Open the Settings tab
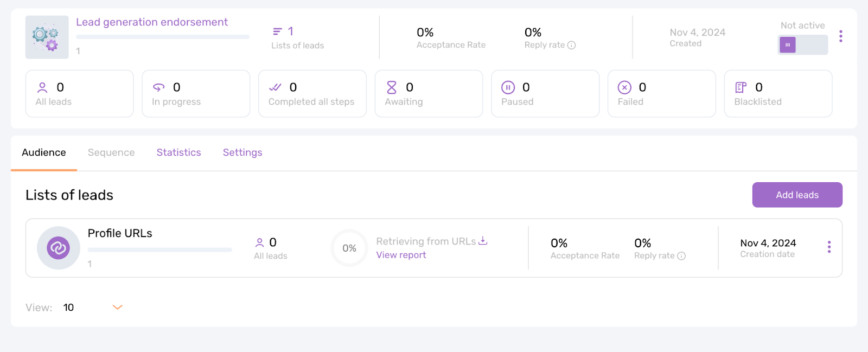868x352 pixels. [242, 152]
